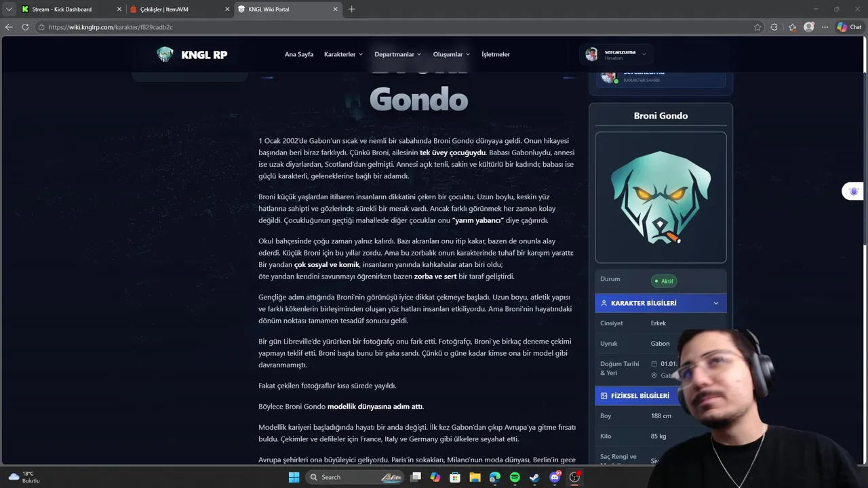Open File Explorer from the taskbar
Viewport: 868px width, 488px height.
pyautogui.click(x=475, y=477)
